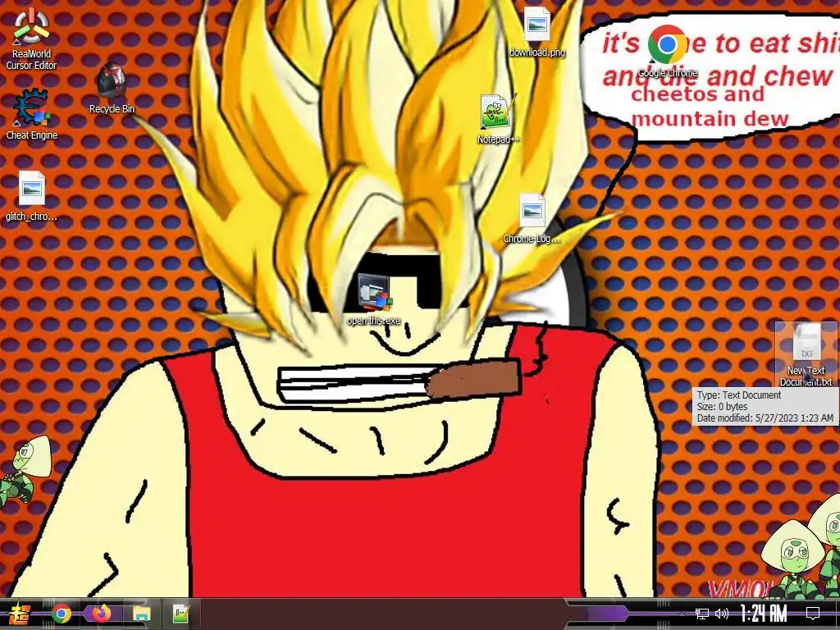Open the RealWorld Cursor Editor shortcut

[x=31, y=39]
